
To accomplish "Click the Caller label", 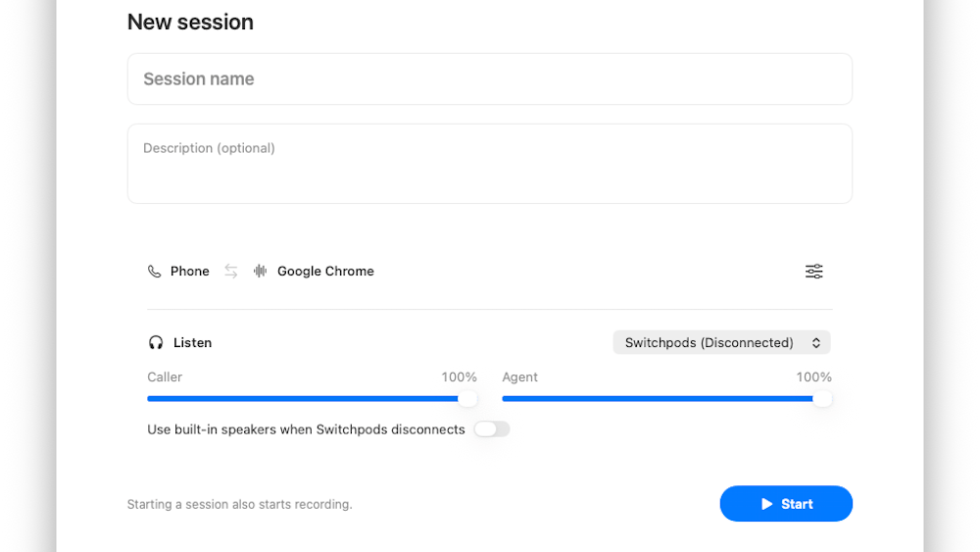I will [x=165, y=376].
